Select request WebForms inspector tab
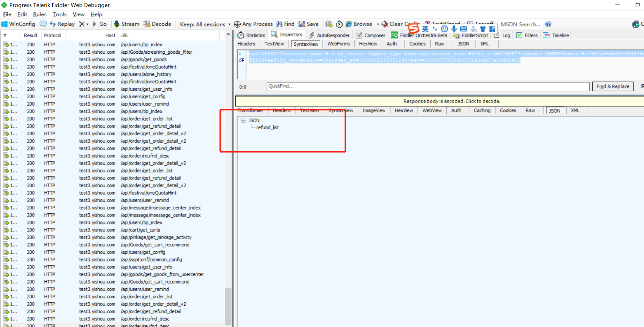 (338, 44)
